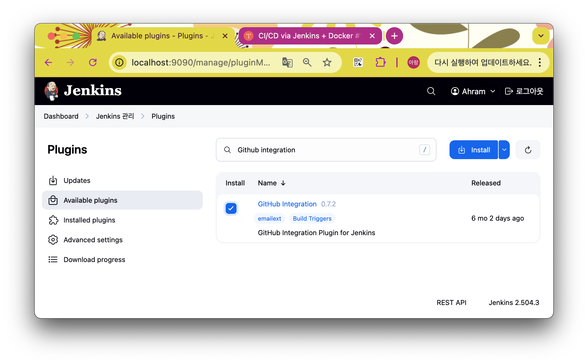Click the 0.7.2 version text
Image resolution: width=588 pixels, height=364 pixels.
coord(328,204)
